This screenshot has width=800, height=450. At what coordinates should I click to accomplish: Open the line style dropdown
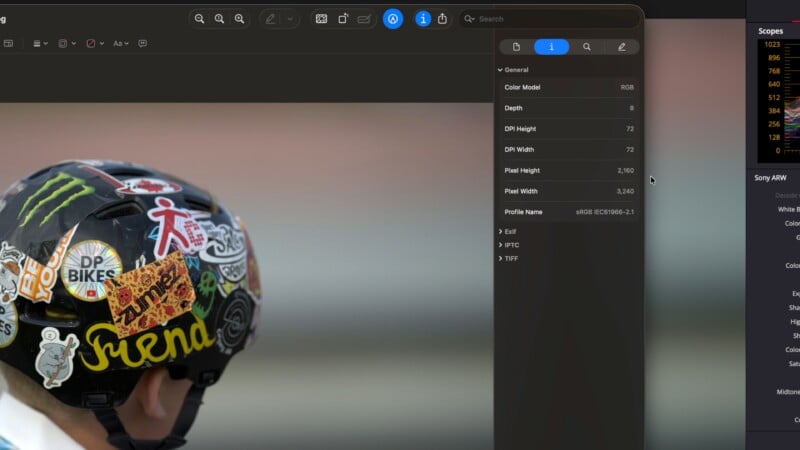click(x=40, y=43)
